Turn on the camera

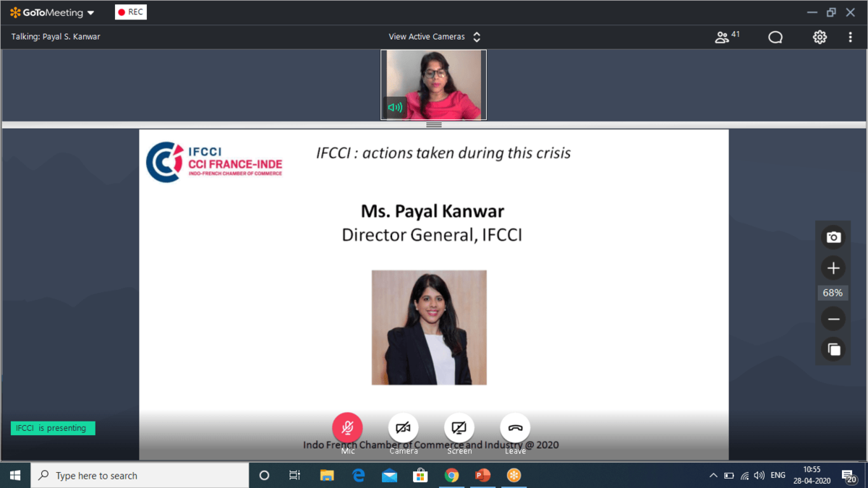click(x=404, y=428)
